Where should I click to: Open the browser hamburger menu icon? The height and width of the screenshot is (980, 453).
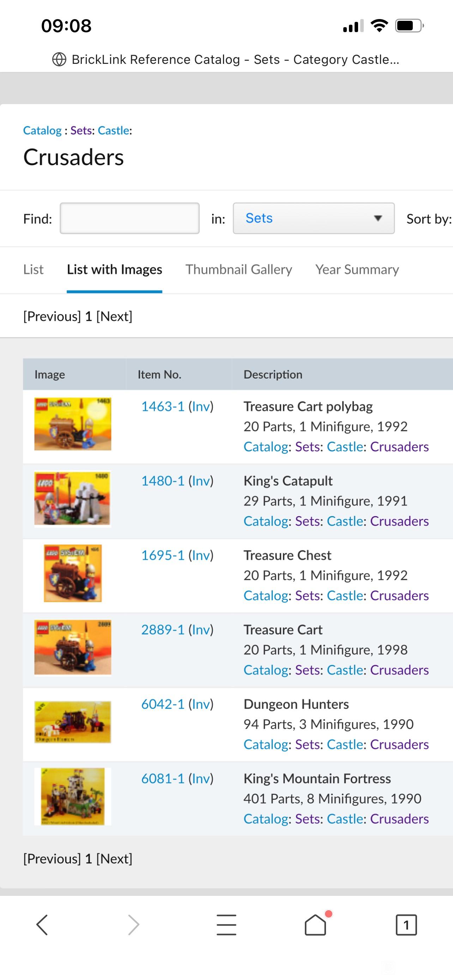[x=226, y=925]
